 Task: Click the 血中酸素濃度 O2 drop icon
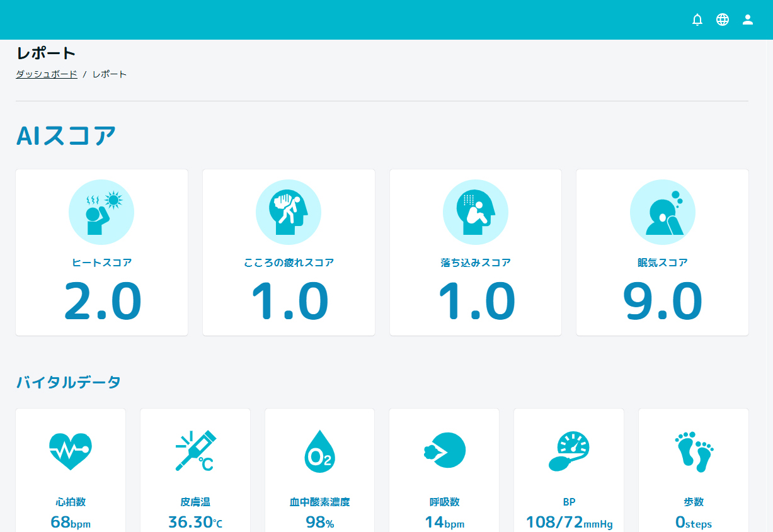[x=320, y=451]
